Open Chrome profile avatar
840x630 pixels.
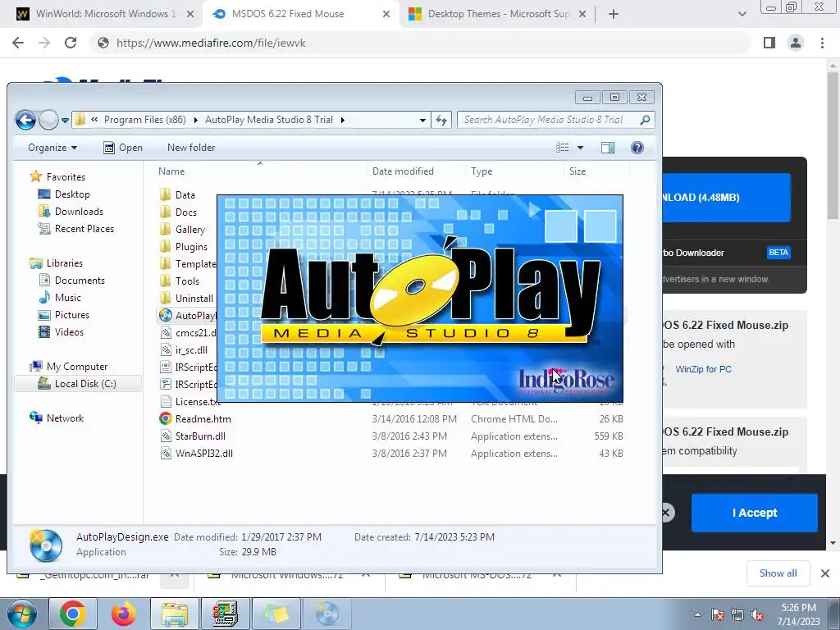[796, 43]
